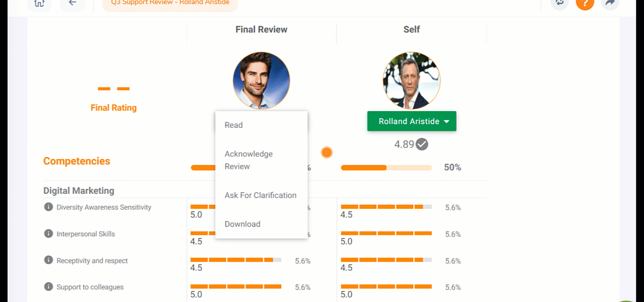Select Ask For Clarification option
This screenshot has width=644, height=302.
[260, 195]
